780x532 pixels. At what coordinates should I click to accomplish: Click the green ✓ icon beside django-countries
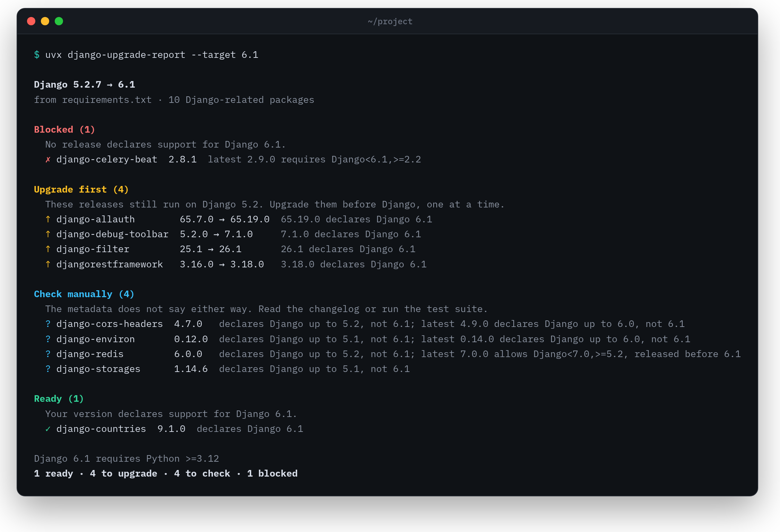pos(48,429)
